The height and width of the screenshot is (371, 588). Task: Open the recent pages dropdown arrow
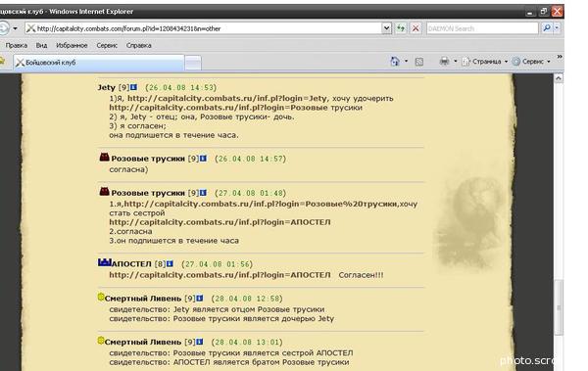15,28
